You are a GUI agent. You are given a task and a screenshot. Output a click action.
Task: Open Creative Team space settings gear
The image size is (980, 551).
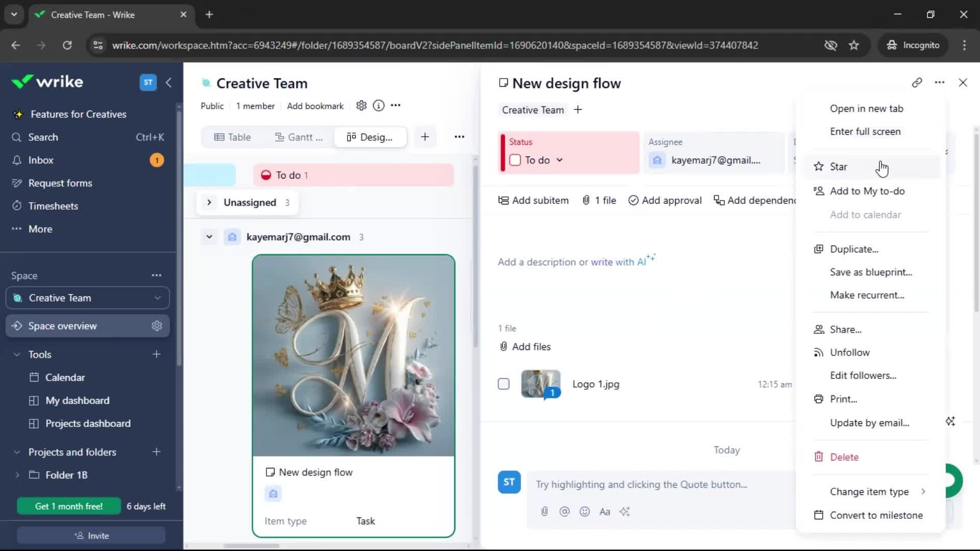pos(361,106)
